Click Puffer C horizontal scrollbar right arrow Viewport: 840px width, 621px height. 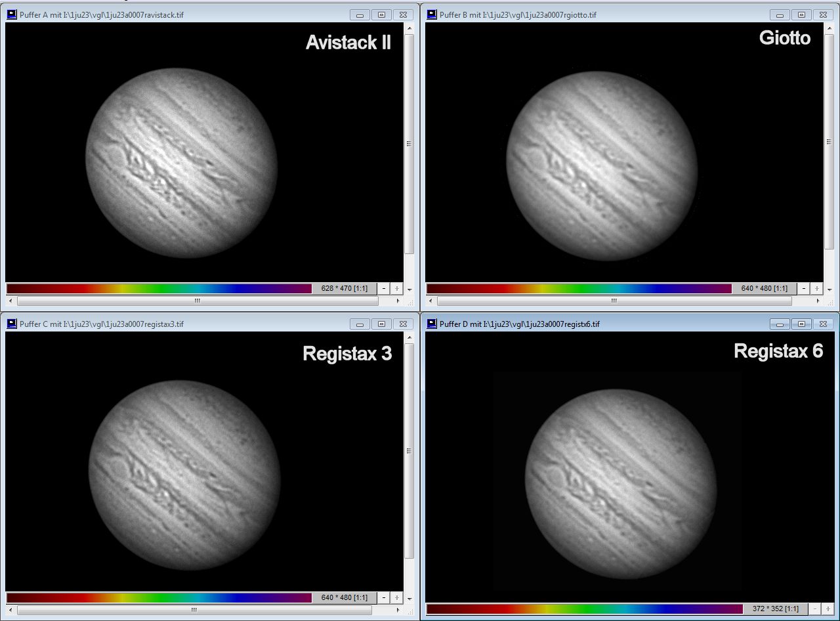pyautogui.click(x=398, y=610)
